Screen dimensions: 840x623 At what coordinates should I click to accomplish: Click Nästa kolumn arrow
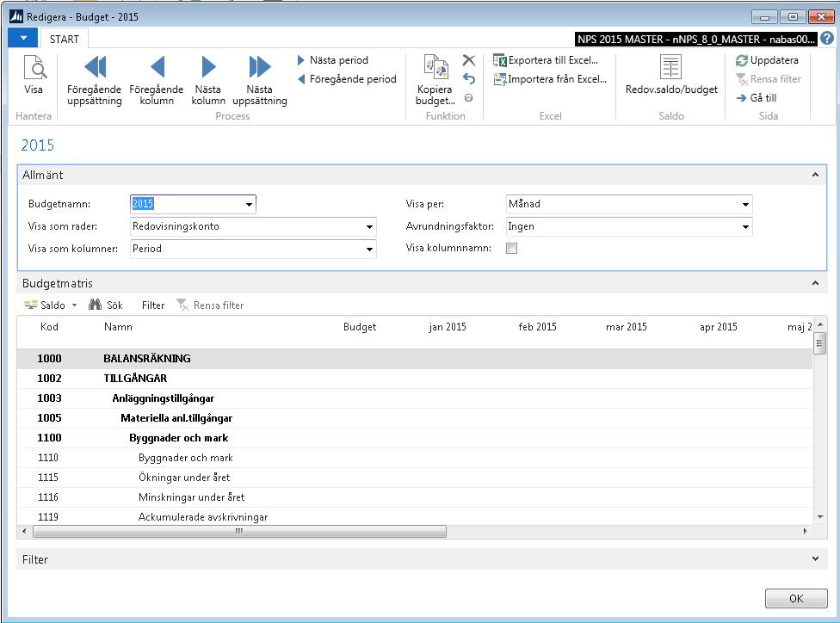click(x=208, y=67)
